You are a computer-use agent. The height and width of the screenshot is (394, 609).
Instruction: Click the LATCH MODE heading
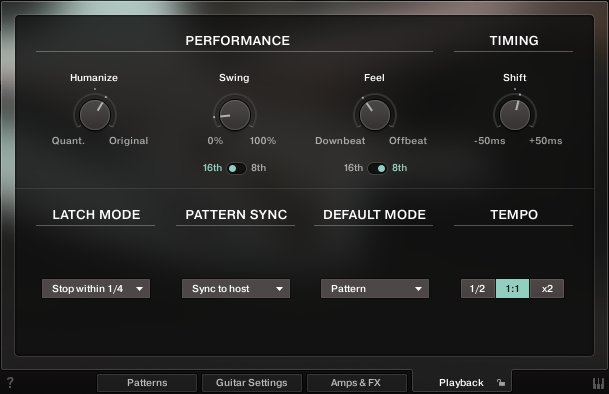pyautogui.click(x=96, y=214)
